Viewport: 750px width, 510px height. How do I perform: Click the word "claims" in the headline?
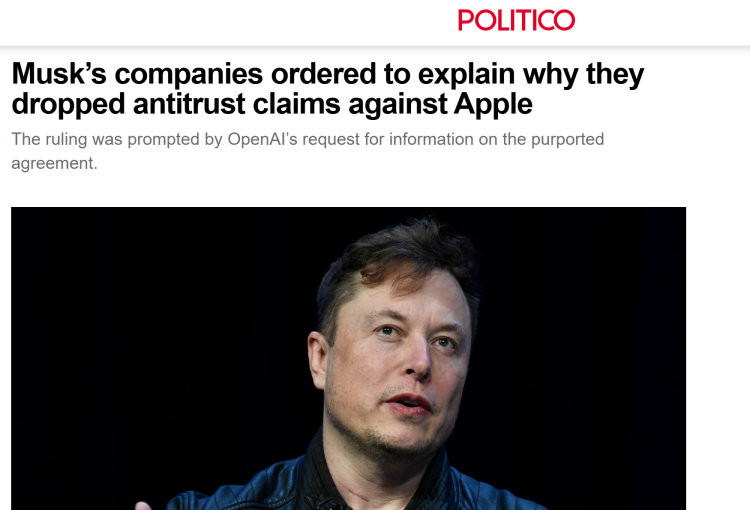[297, 103]
